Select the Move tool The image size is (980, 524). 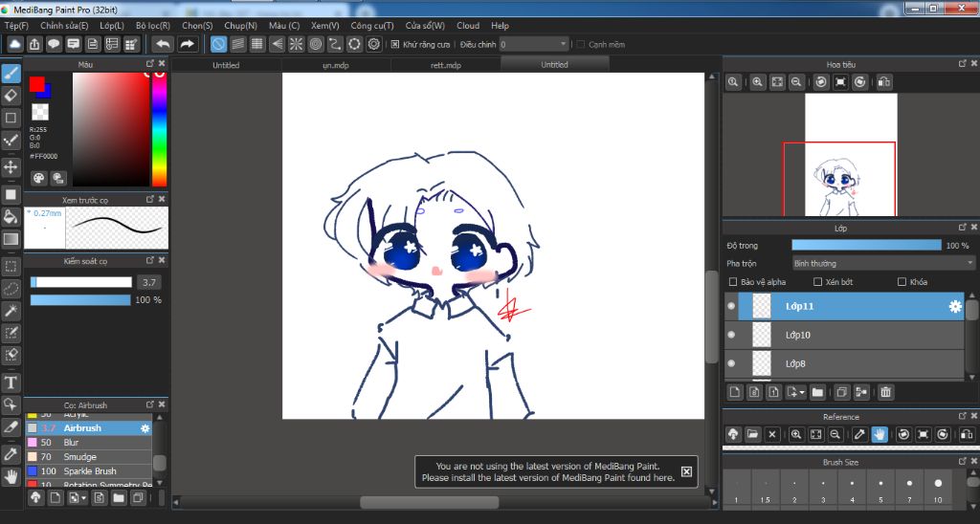coord(11,166)
